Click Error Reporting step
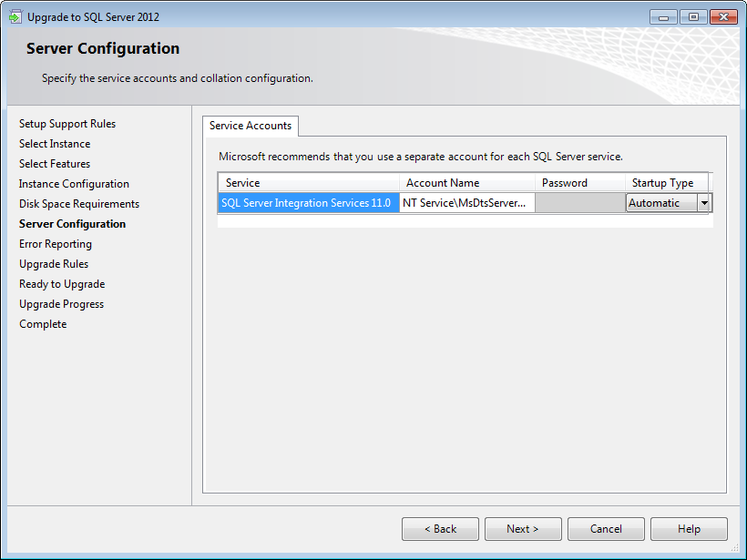747x560 pixels. [x=56, y=244]
